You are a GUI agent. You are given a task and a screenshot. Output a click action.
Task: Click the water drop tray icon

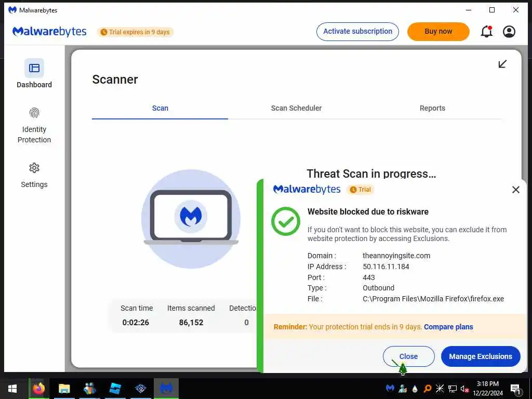pos(415,389)
